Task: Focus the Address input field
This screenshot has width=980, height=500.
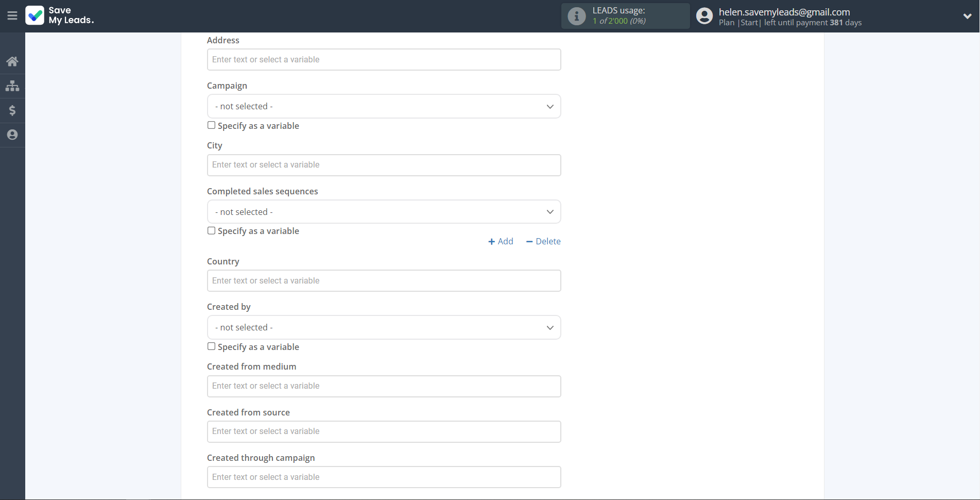Action: point(384,60)
